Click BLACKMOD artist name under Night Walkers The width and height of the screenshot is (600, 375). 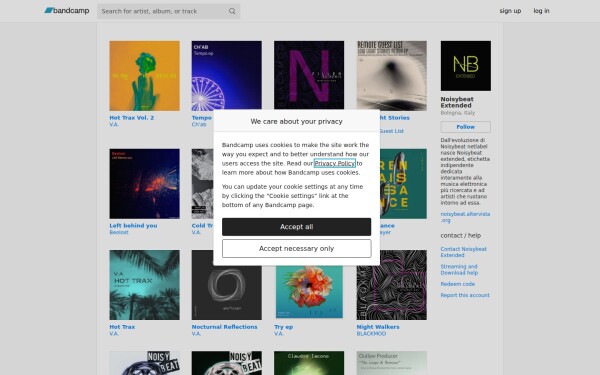371,334
